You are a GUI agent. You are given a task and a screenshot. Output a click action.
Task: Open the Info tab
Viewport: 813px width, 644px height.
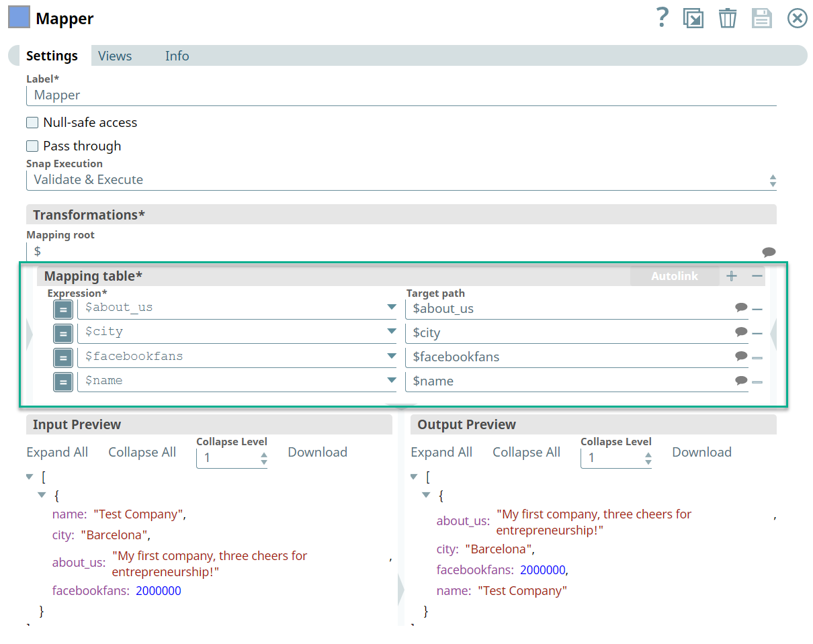coord(177,56)
